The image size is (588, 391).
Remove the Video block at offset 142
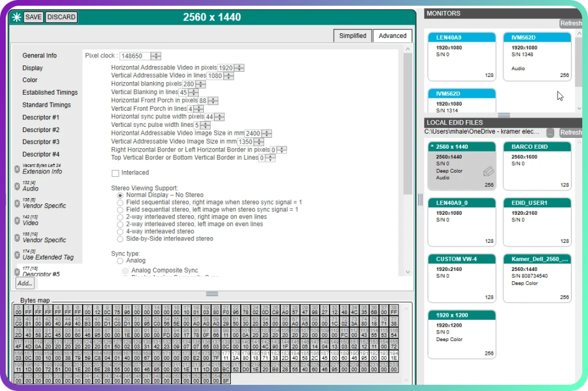click(x=17, y=220)
